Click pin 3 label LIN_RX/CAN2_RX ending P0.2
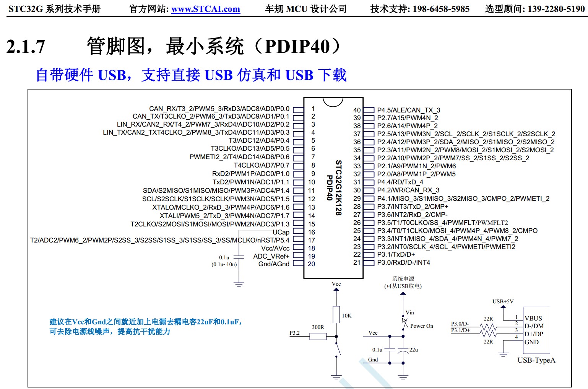The width and height of the screenshot is (588, 389). (x=203, y=124)
